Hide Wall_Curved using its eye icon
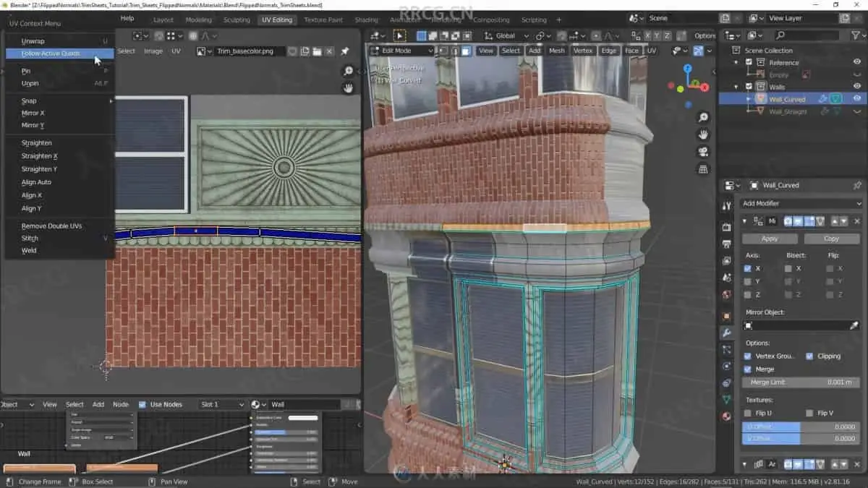 856,98
